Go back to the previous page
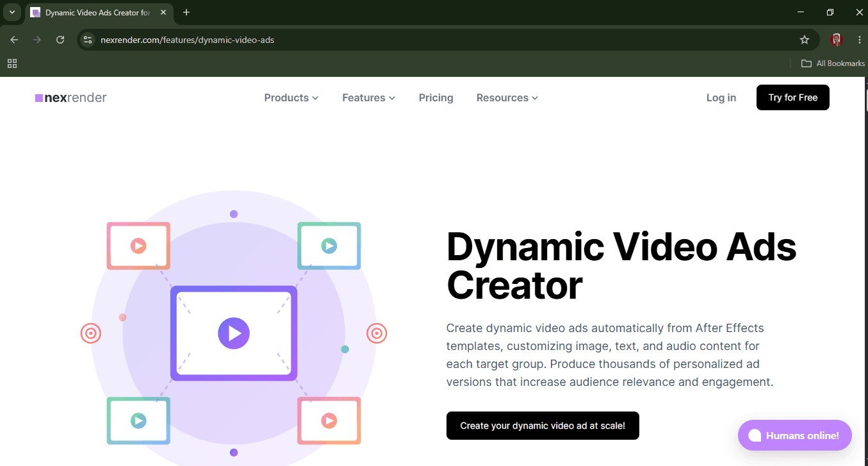Viewport: 868px width, 466px height. [14, 40]
